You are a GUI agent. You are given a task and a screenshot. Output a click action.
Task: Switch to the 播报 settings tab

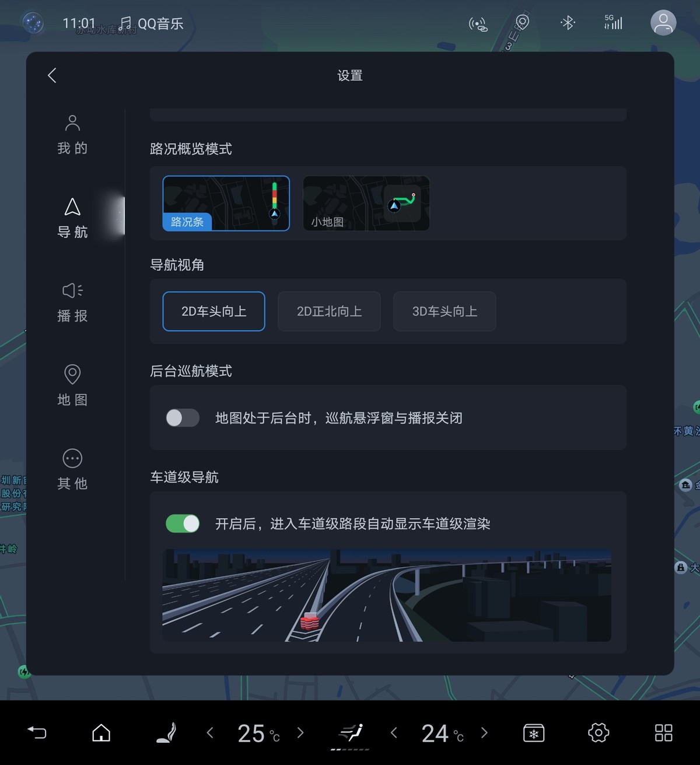tap(72, 302)
